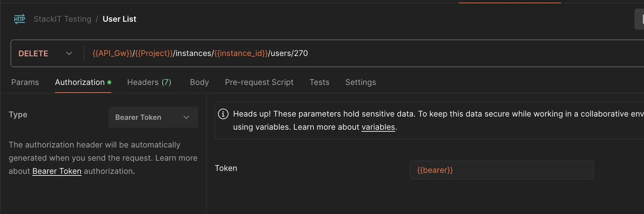Go to the Body tab
The height and width of the screenshot is (214, 644).
pos(200,82)
